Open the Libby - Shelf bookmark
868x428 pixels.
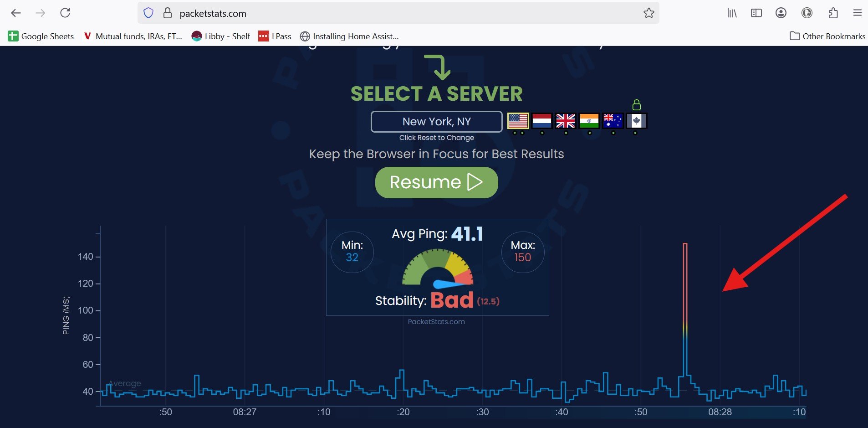(x=221, y=36)
